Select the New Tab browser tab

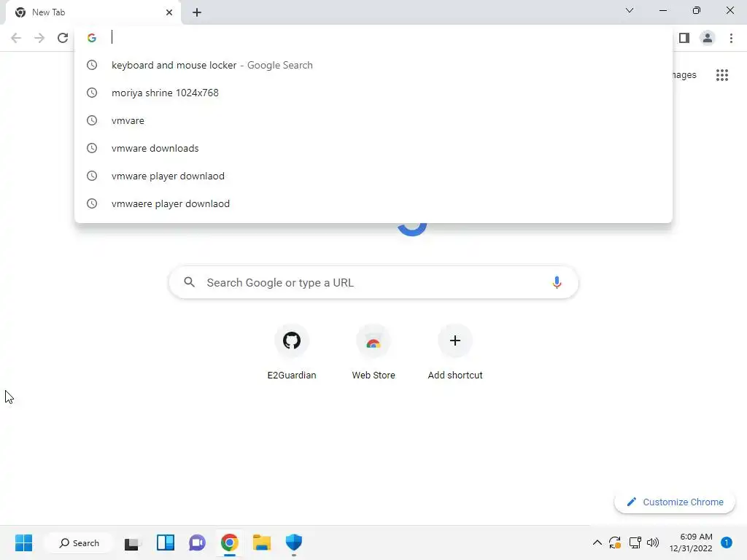tap(93, 12)
